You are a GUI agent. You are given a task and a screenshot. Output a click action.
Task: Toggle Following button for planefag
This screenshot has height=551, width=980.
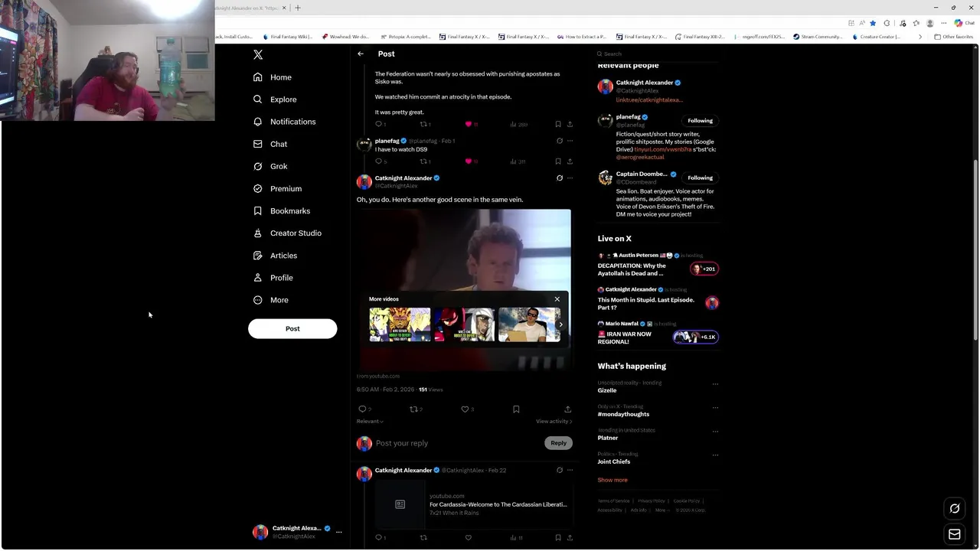click(x=700, y=121)
